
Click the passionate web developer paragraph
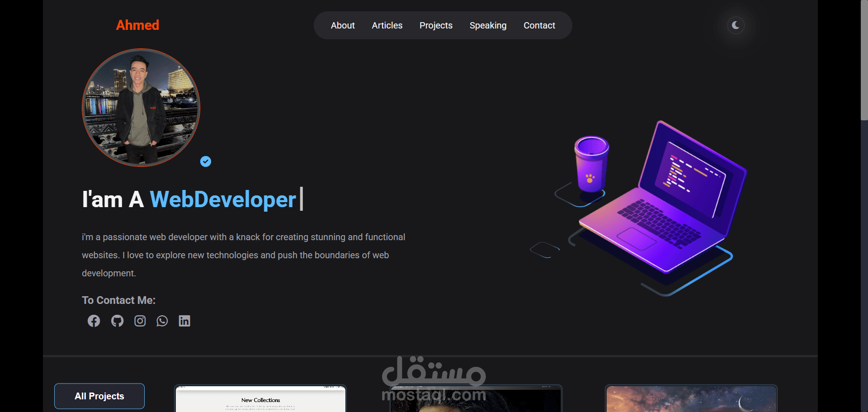click(x=244, y=255)
